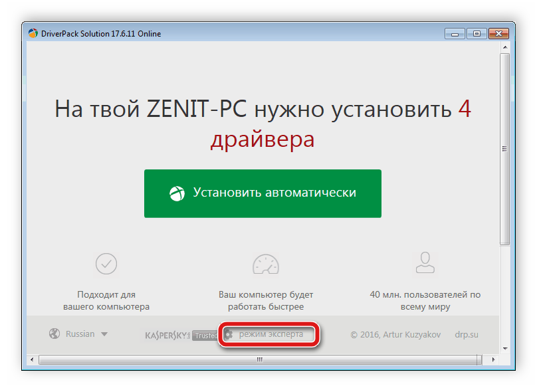
Task: Switch to "режим эксперта" expert mode
Action: 271,334
